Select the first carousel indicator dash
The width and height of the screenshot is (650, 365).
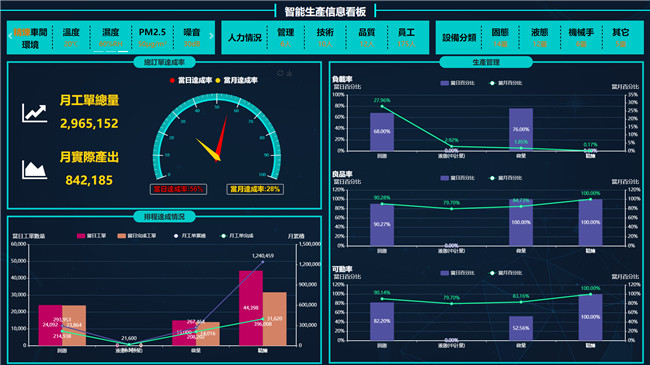click(x=98, y=51)
